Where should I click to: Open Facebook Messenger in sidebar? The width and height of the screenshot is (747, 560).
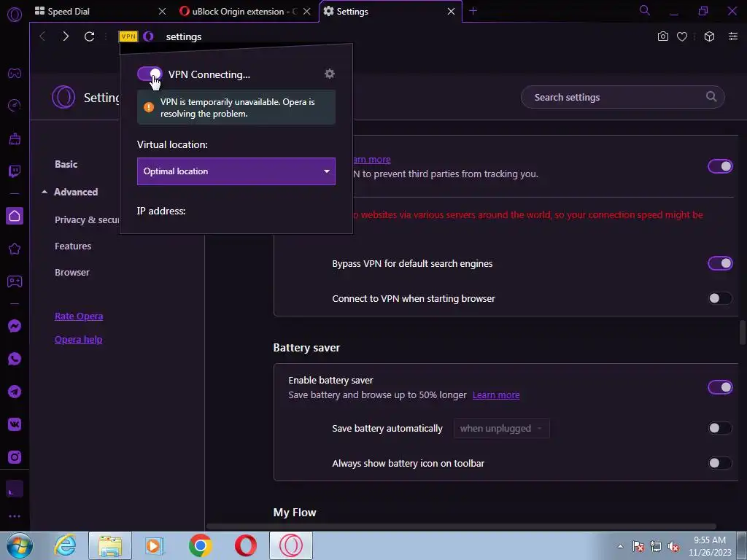point(15,326)
